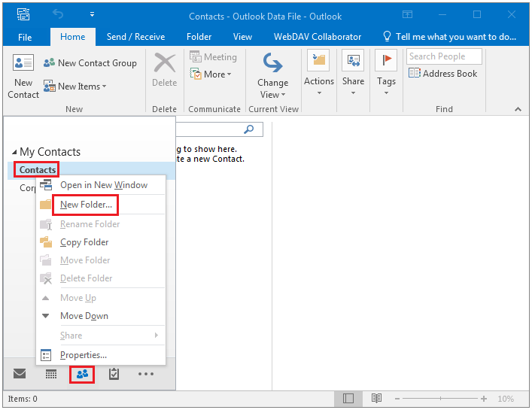This screenshot has height=410, width=532.
Task: Collapse the ribbon with the caret
Action: pyautogui.click(x=518, y=109)
